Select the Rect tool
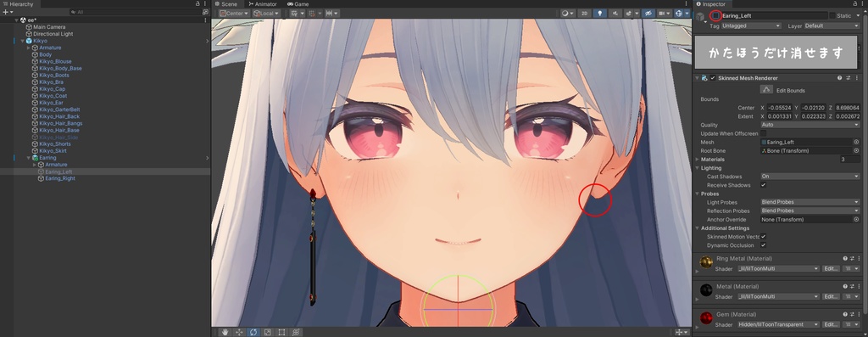Screen dimensions: 868x337 pyautogui.click(x=281, y=332)
